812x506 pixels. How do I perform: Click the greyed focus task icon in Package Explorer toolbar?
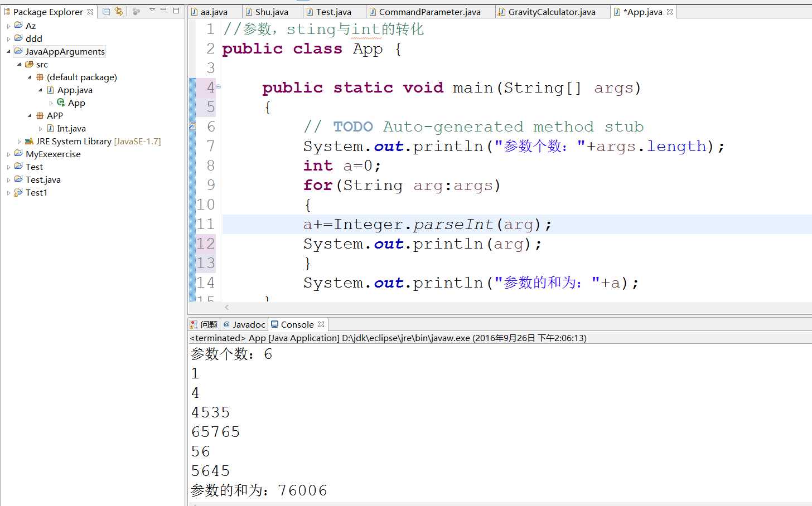click(x=136, y=11)
